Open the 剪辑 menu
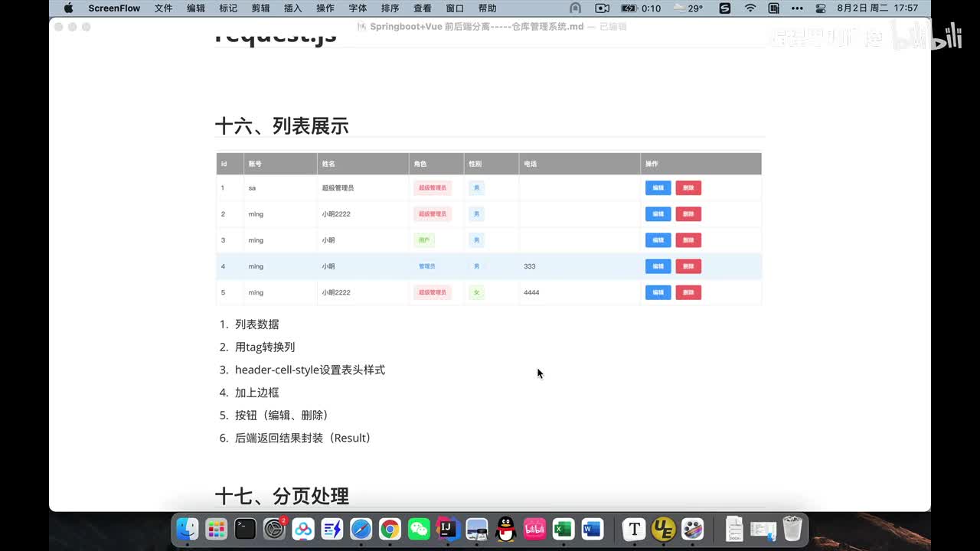Screen dimensions: 980x551 coord(260,8)
